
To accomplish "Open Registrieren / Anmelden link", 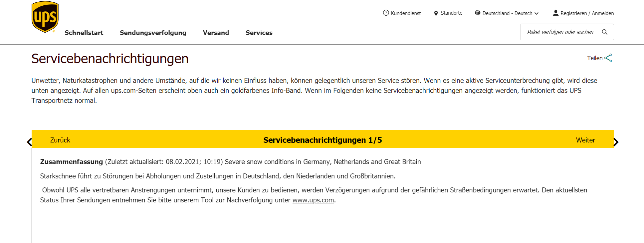I will [587, 13].
